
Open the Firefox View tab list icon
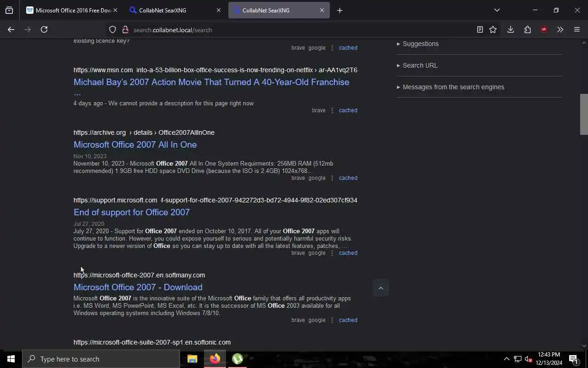tap(9, 10)
